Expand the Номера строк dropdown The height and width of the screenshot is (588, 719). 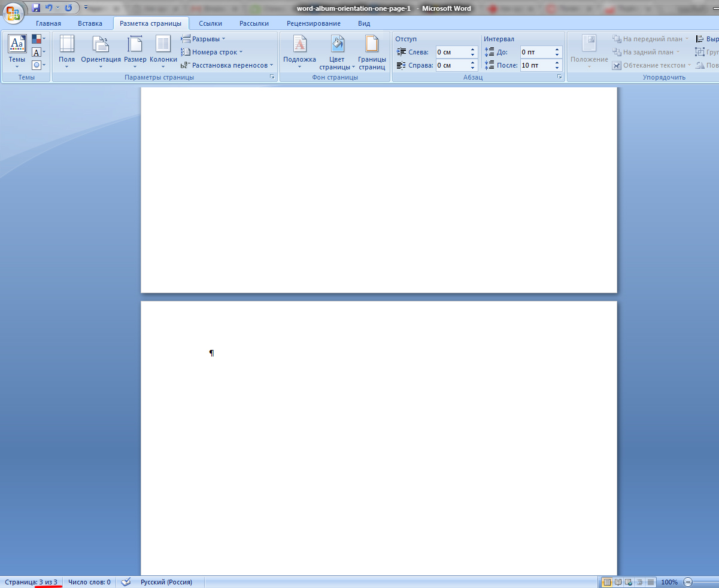click(212, 52)
